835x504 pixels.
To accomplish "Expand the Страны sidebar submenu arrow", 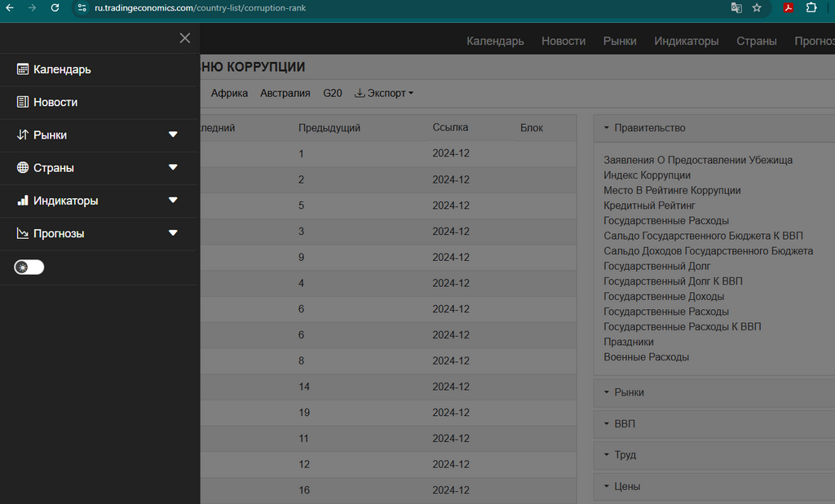I will 173,167.
